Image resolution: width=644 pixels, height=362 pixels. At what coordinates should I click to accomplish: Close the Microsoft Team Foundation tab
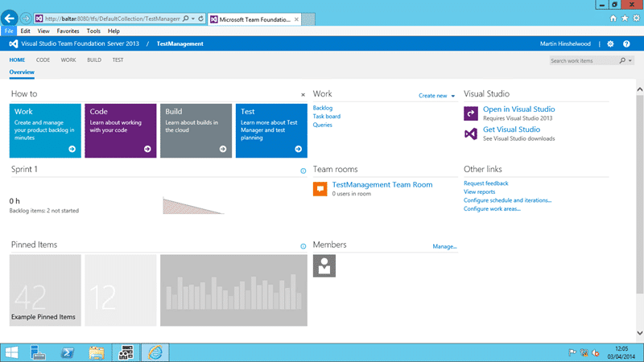tap(296, 19)
